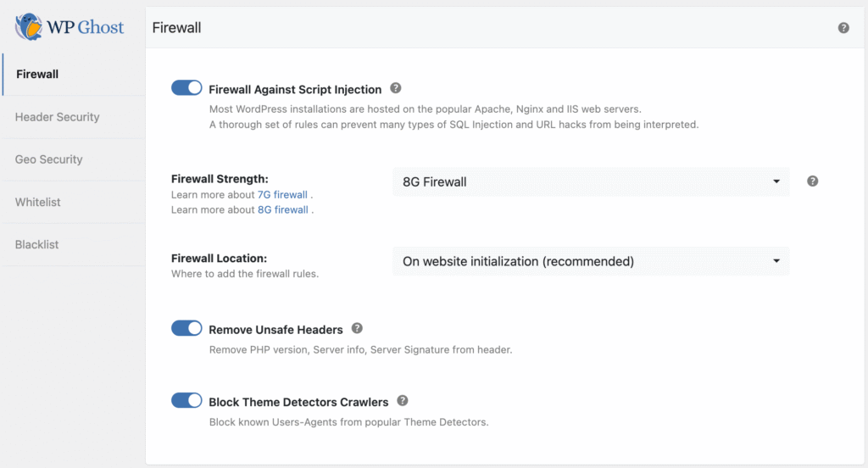The width and height of the screenshot is (868, 468).
Task: Open the Blacklist tab
Action: (x=74, y=244)
